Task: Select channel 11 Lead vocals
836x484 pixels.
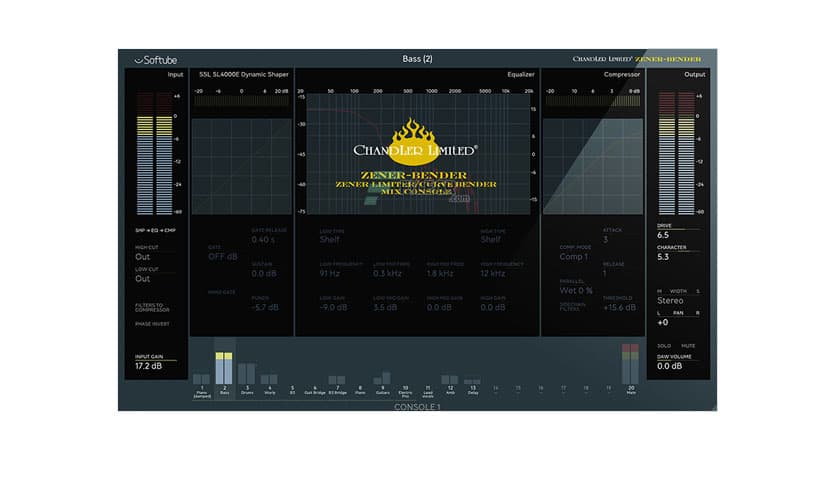Action: click(428, 392)
